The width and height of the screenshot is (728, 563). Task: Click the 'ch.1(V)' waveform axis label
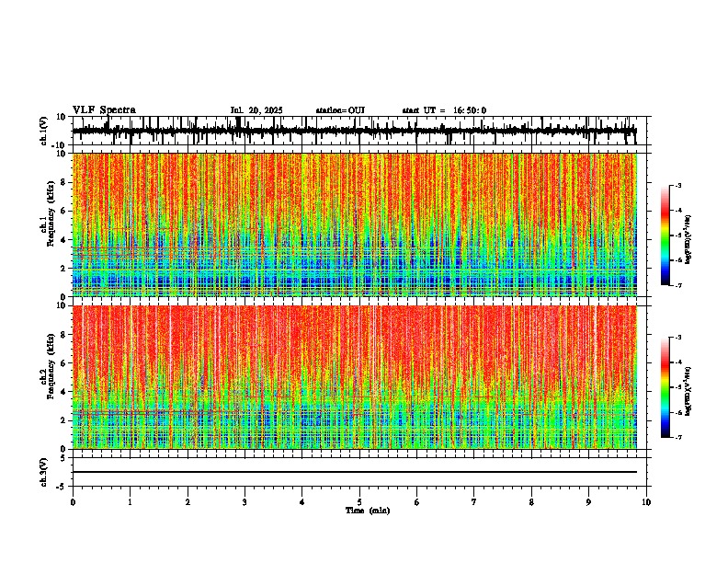44,131
